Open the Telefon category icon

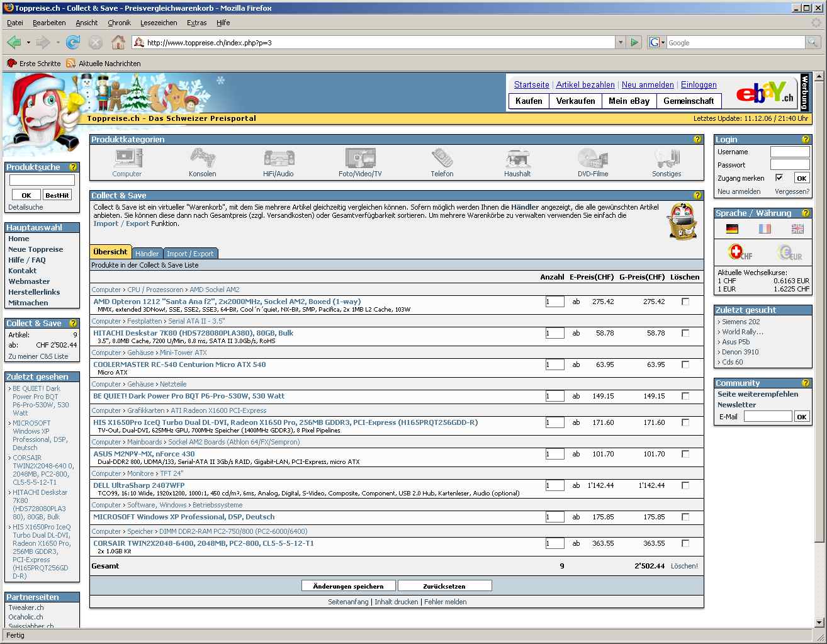(442, 158)
